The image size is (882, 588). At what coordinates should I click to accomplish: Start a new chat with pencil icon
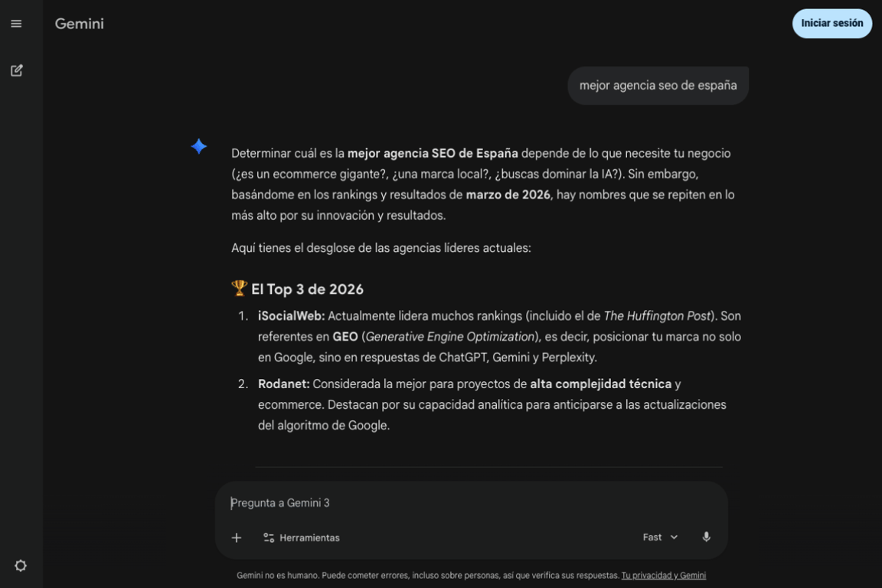[x=16, y=70]
